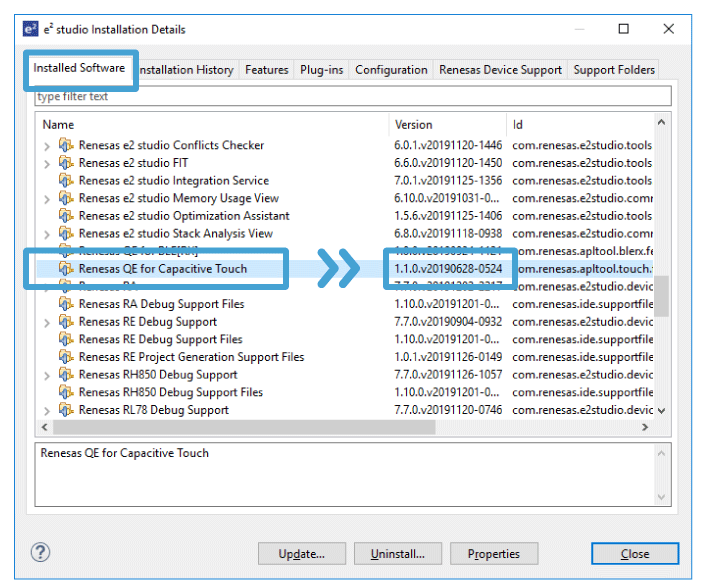This screenshot has width=714, height=586.
Task: Sort list by Name column header
Action: tap(212, 125)
